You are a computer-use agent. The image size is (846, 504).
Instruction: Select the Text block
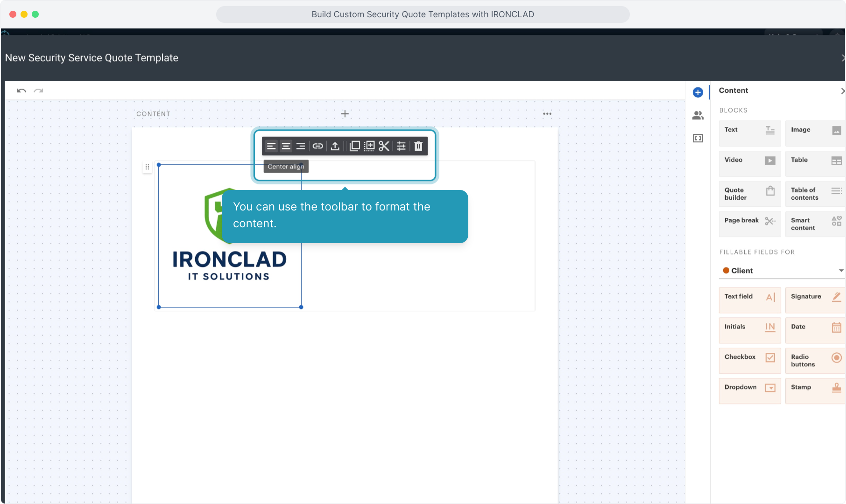pyautogui.click(x=750, y=133)
